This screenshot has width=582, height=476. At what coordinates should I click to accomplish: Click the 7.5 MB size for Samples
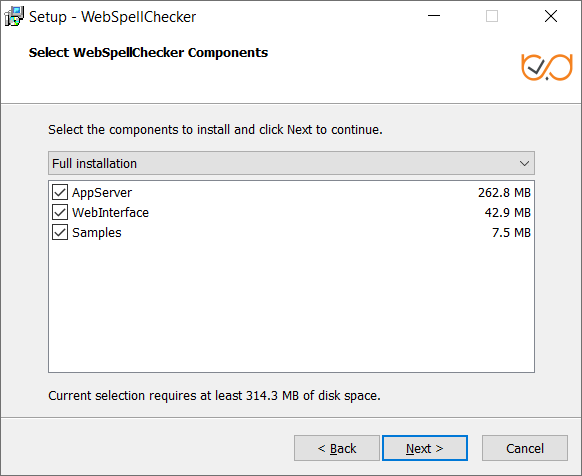point(511,233)
